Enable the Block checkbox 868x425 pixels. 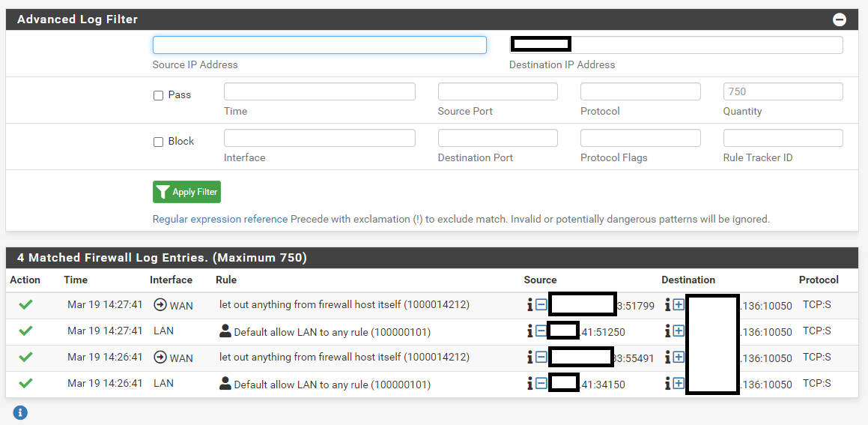pyautogui.click(x=158, y=142)
